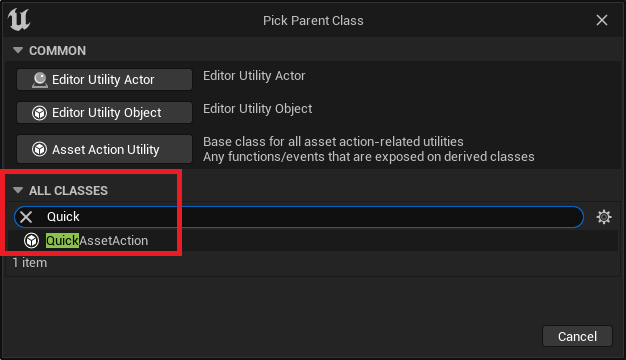Choose Editor Utility Object label text
Screen dimensions: 626x360
[107, 113]
